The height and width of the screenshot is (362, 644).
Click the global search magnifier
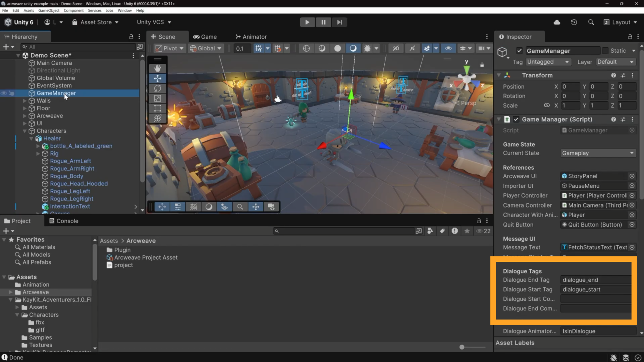coord(591,22)
